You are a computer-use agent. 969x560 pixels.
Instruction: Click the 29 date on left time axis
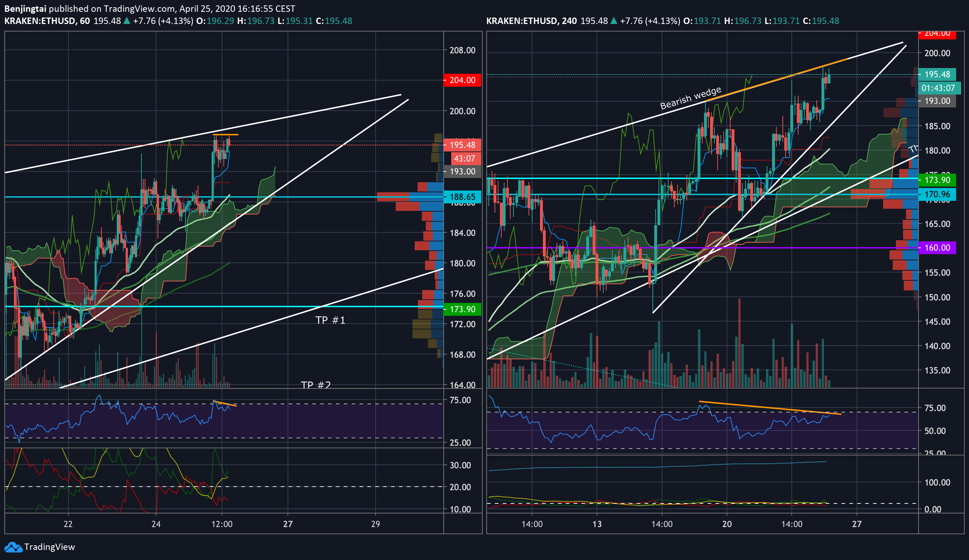pos(375,524)
